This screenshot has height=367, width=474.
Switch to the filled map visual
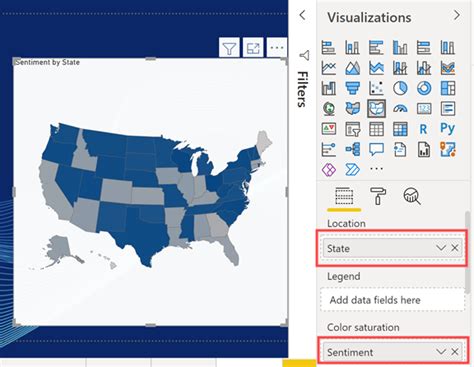coord(352,108)
